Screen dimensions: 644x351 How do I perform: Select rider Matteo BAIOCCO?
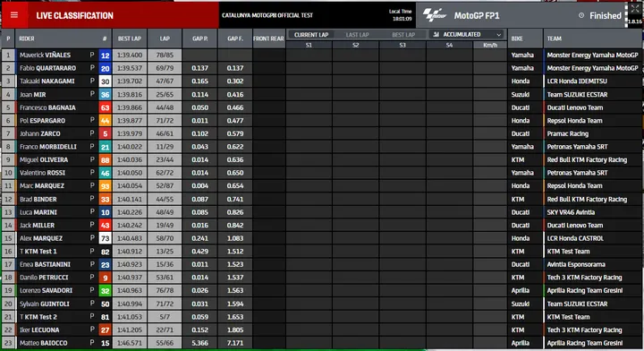(x=43, y=343)
